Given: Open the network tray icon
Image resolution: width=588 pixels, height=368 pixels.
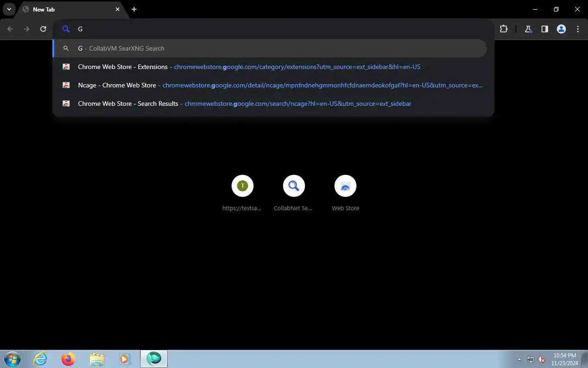Looking at the screenshot, I should (x=531, y=359).
